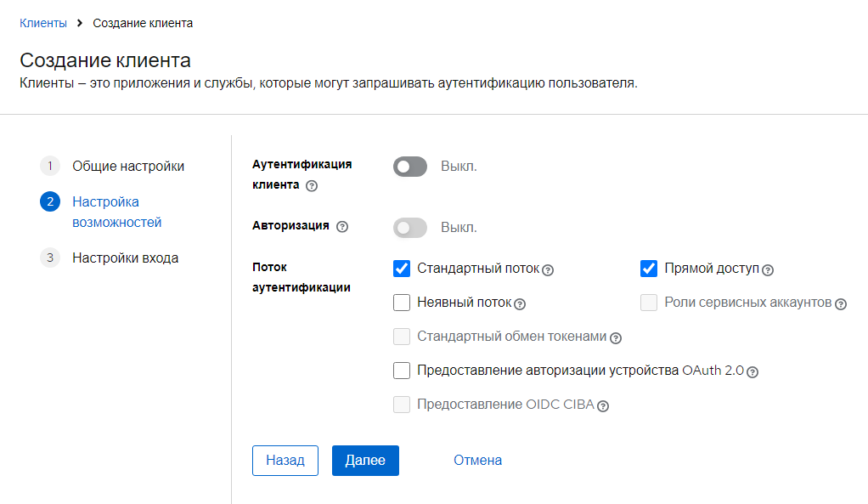Enable client authentication toggle
The width and height of the screenshot is (868, 504).
(410, 167)
